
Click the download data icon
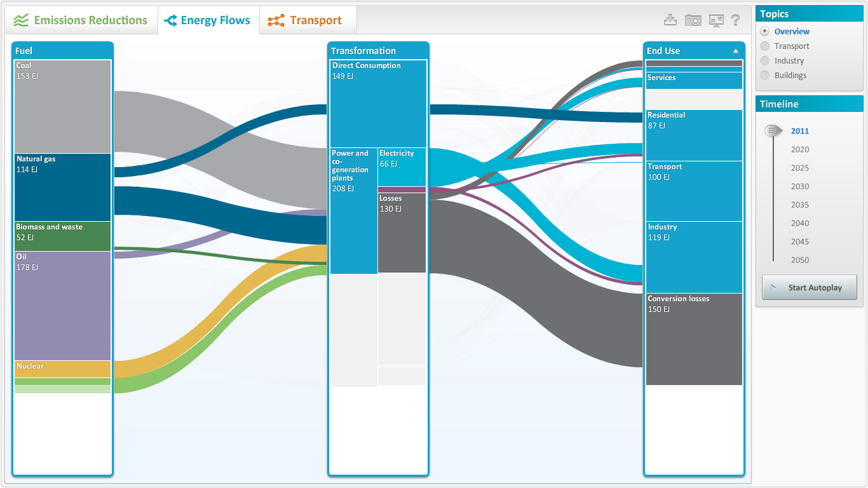pyautogui.click(x=670, y=20)
